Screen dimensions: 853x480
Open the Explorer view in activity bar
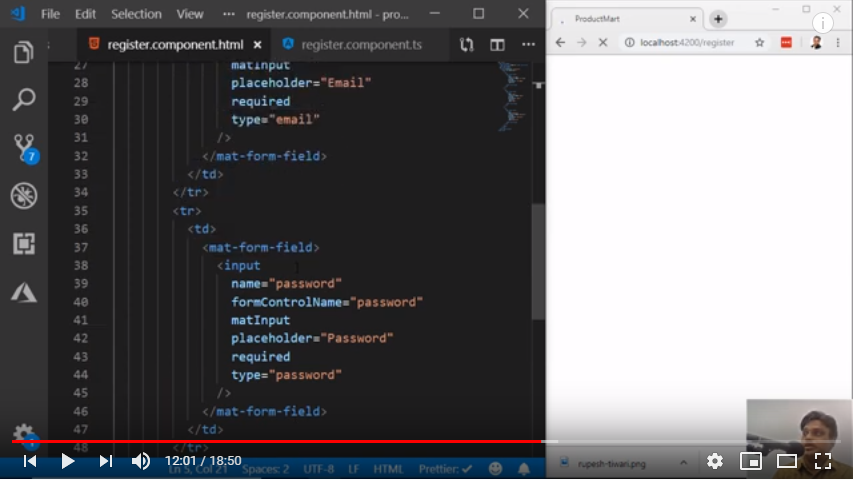tap(24, 53)
